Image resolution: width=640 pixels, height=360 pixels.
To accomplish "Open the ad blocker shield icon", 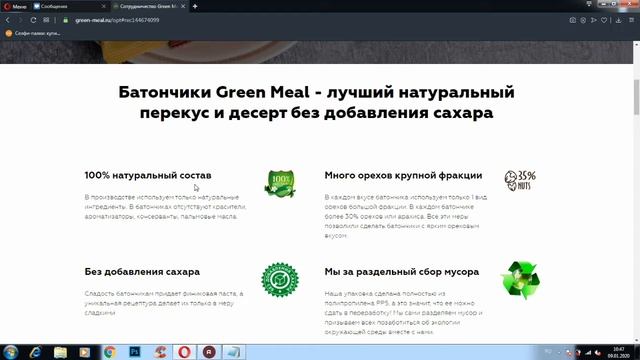I will [583, 20].
